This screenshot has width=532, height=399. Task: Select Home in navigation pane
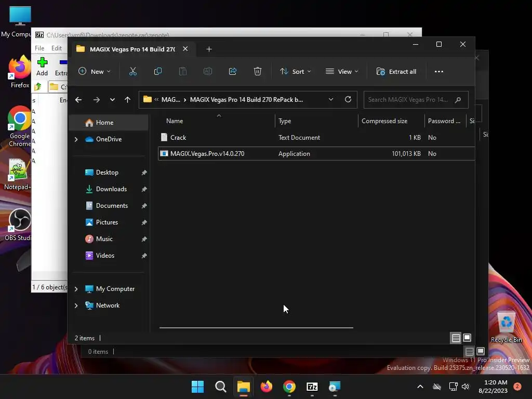pos(109,123)
